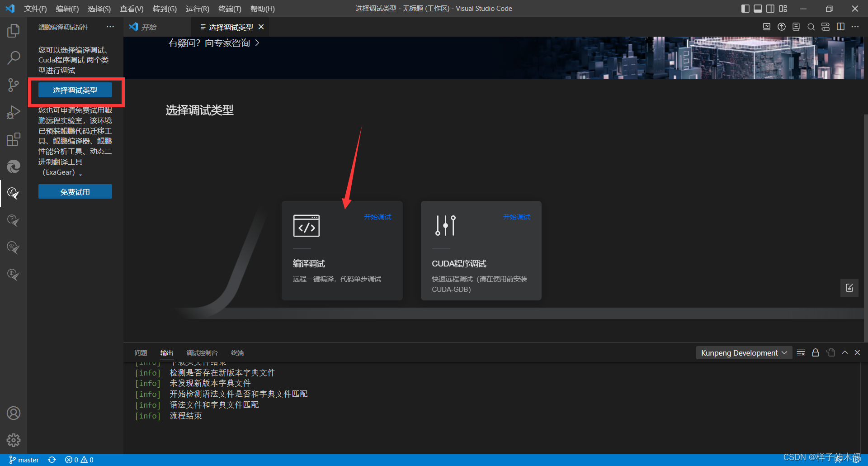Toggle output auto-scroll lock
Image resolution: width=868 pixels, height=466 pixels.
pos(816,352)
